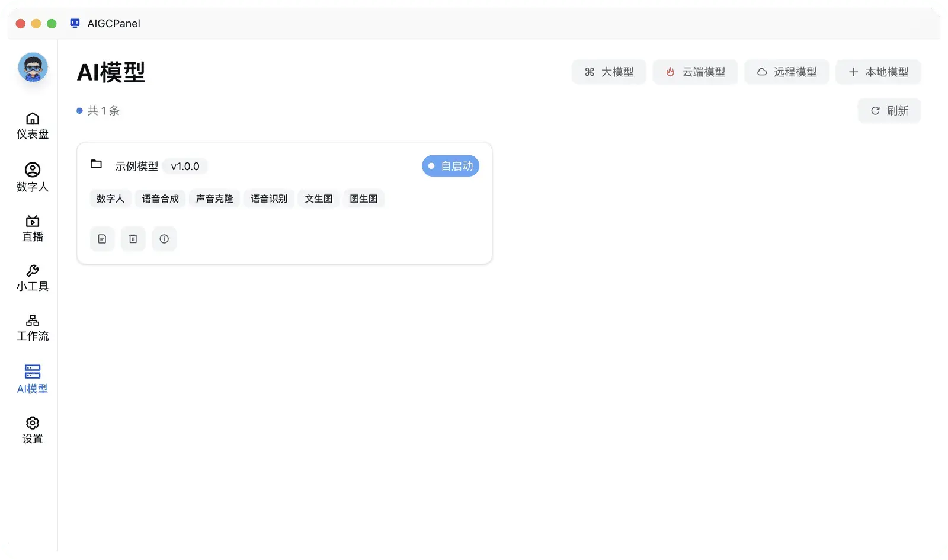This screenshot has height=560, width=948.
Task: Click the 共 1 条 count label
Action: click(x=104, y=111)
